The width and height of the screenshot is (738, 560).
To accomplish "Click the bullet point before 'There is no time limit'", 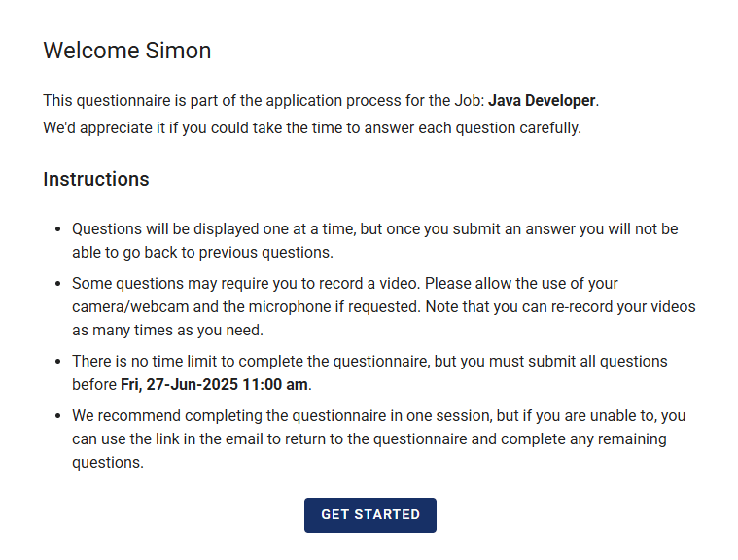I will pyautogui.click(x=57, y=362).
